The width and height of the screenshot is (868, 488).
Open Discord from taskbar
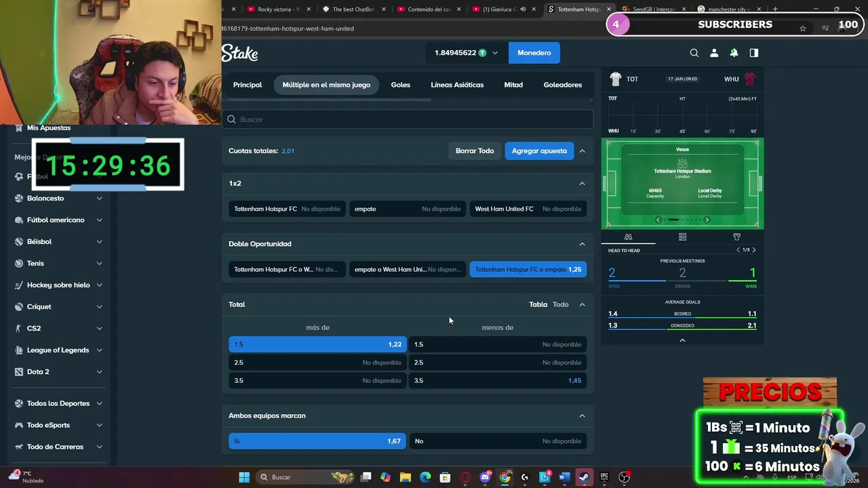point(485,477)
